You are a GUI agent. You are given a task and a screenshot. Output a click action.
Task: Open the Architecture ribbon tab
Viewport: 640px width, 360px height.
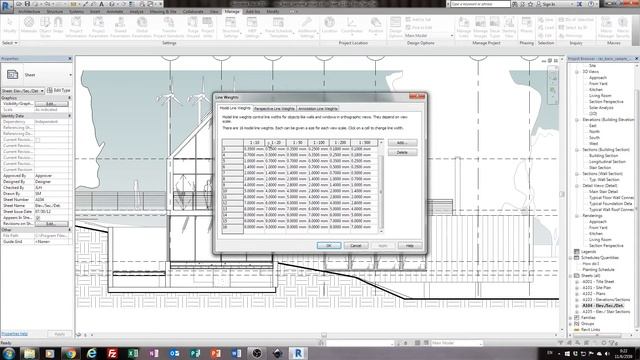click(x=29, y=11)
